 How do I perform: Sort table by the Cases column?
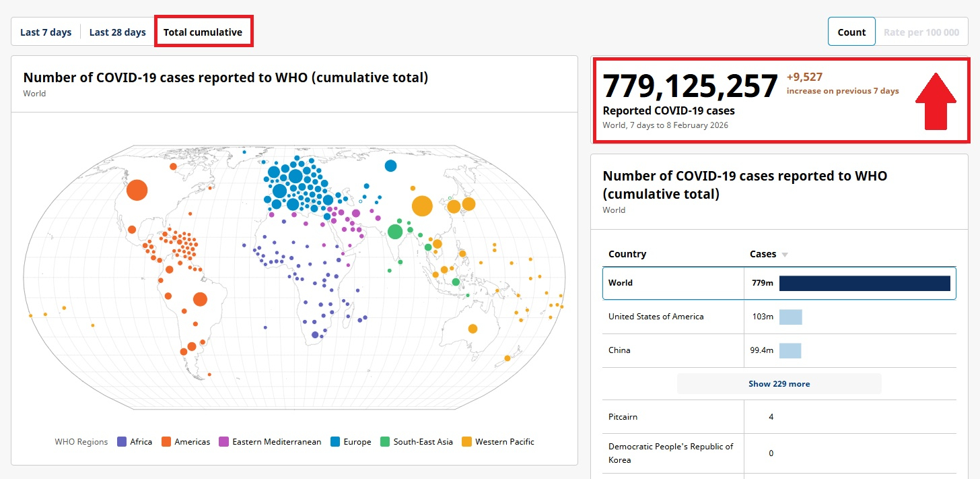pos(763,254)
